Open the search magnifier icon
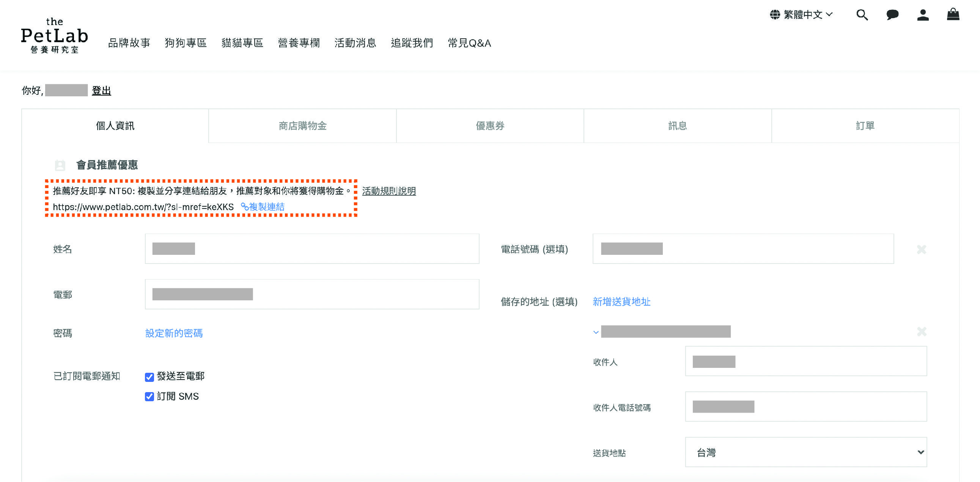The width and height of the screenshot is (980, 482). (862, 15)
